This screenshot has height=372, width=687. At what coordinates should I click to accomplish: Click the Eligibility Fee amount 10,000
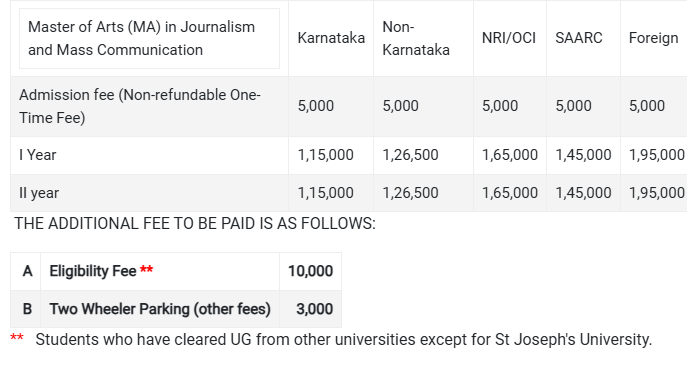(310, 271)
